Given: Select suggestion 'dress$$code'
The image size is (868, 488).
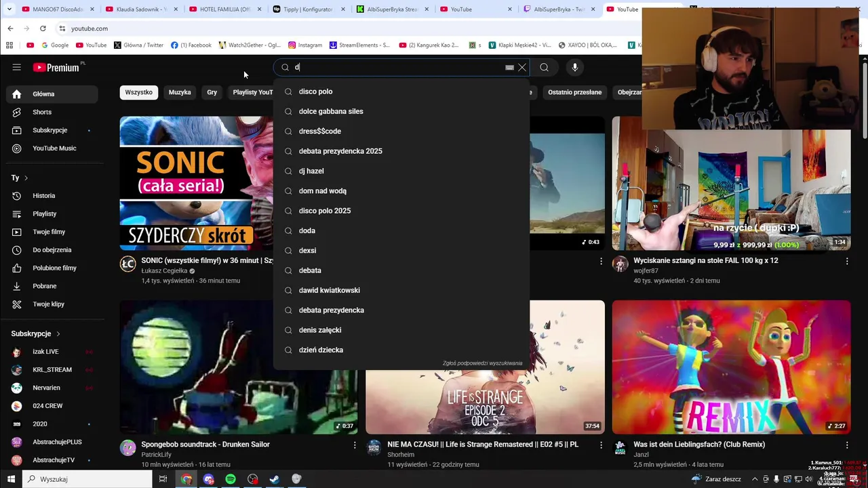Looking at the screenshot, I should coord(401,131).
